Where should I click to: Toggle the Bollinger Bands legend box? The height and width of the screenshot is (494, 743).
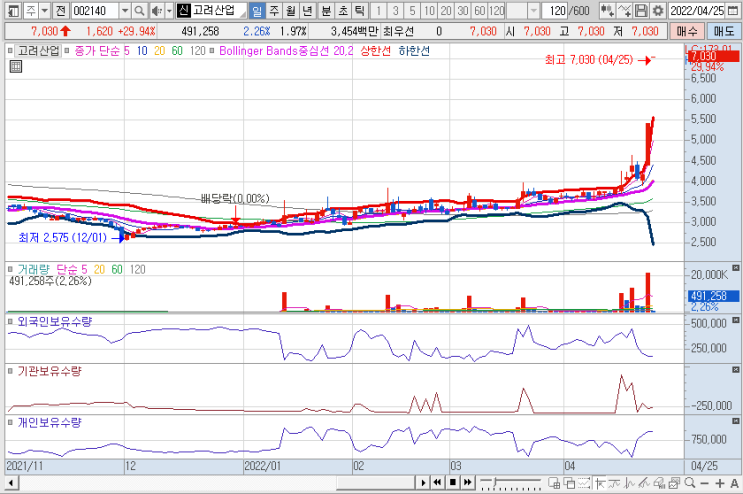click(211, 50)
